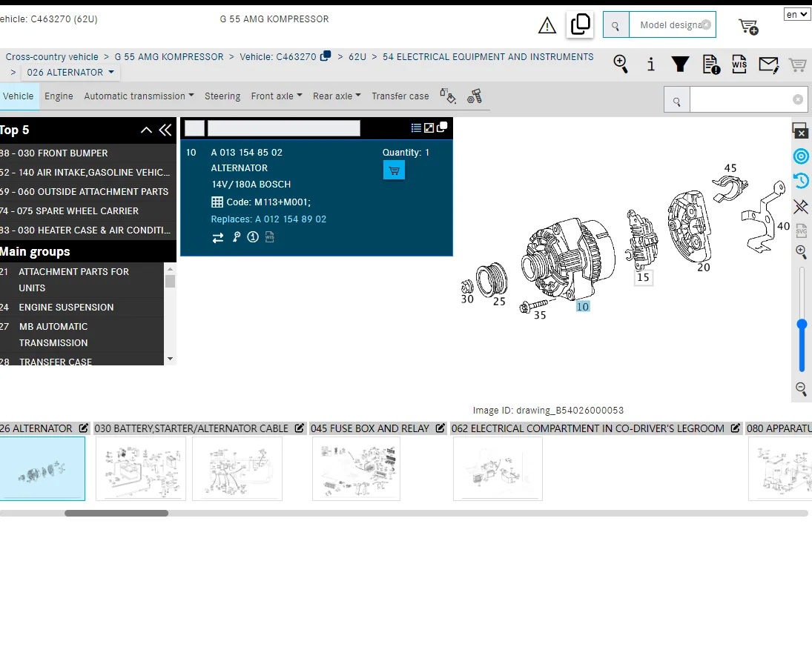Screen dimensions: 812x647
Task: Select ENGINE SUSPENSION main group
Action: 82,308
